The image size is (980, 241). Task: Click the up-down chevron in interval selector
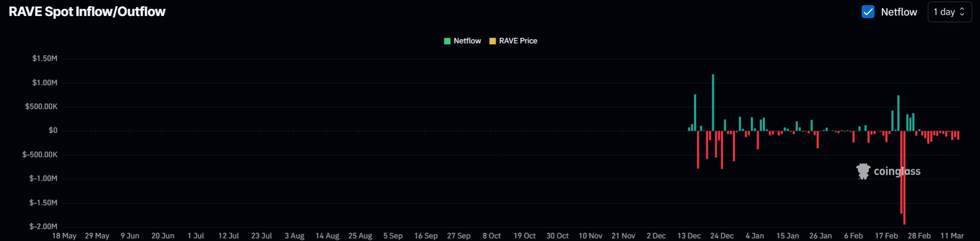[962, 12]
